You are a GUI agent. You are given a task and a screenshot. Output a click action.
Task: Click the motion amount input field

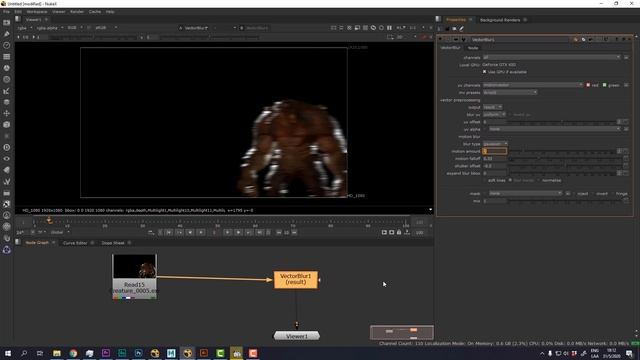tap(495, 151)
